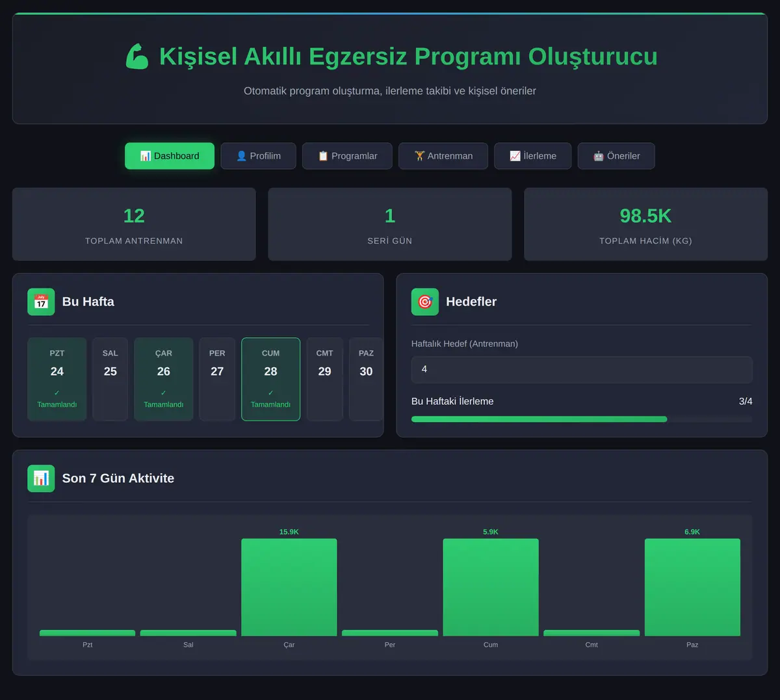The width and height of the screenshot is (780, 700).
Task: Click the Haftalık Hedef input field
Action: [x=582, y=369]
